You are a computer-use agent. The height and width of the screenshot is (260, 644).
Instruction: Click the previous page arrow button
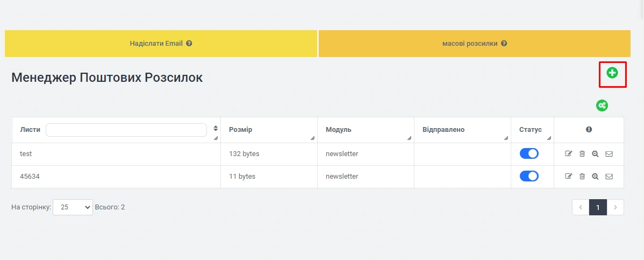tap(581, 207)
